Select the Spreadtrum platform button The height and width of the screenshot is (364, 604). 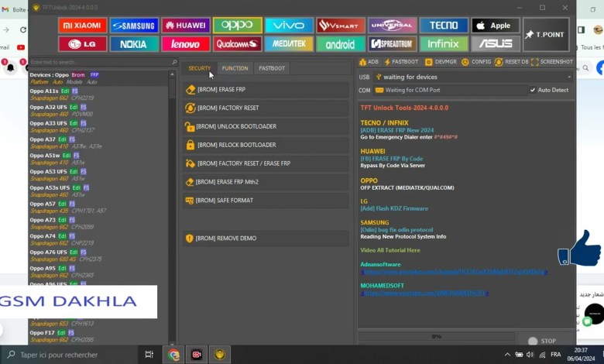click(x=392, y=44)
